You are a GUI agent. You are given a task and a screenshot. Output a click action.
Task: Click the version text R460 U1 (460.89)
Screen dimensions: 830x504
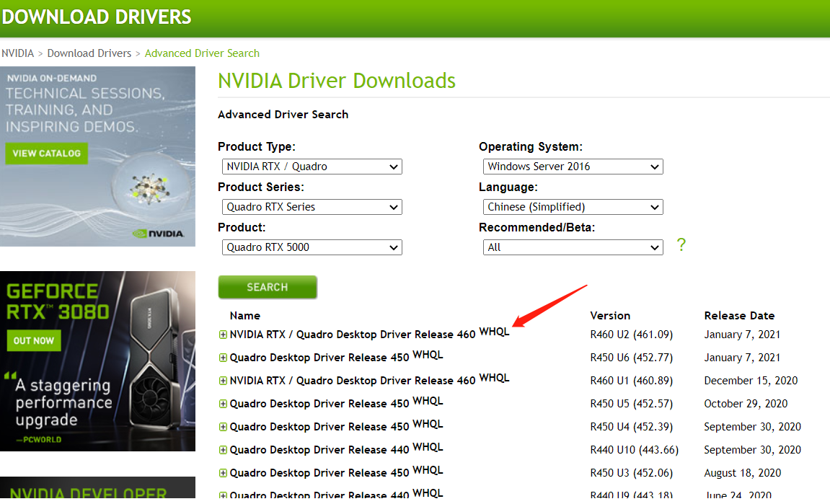pos(632,381)
